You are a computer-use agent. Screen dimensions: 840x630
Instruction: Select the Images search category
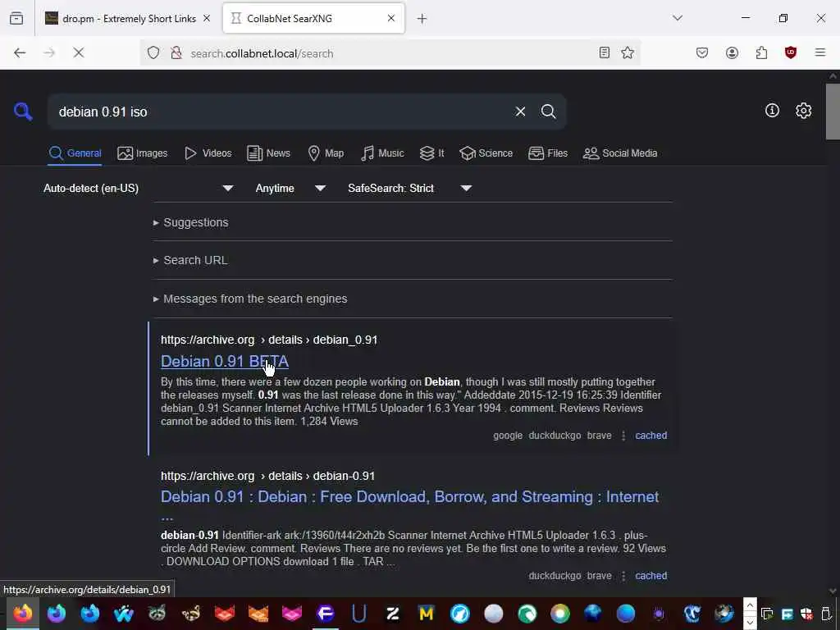[x=143, y=153]
